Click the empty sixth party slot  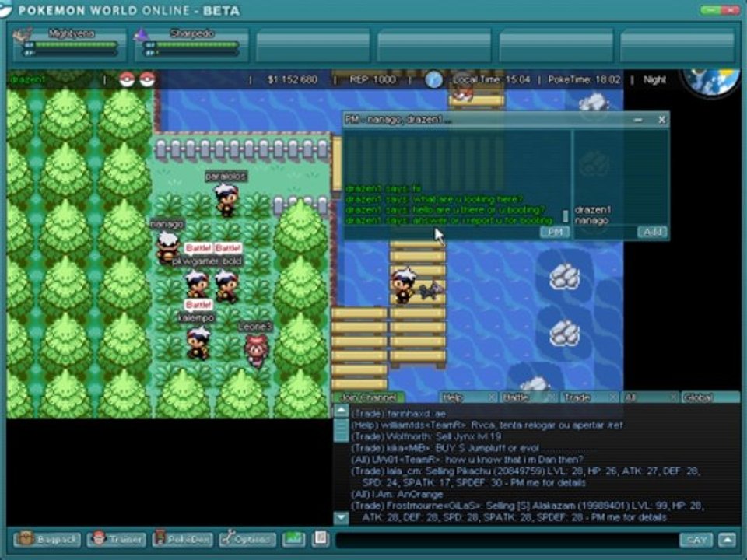(677, 45)
